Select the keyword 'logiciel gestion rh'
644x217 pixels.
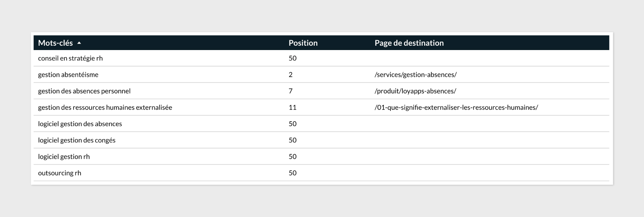coord(64,157)
